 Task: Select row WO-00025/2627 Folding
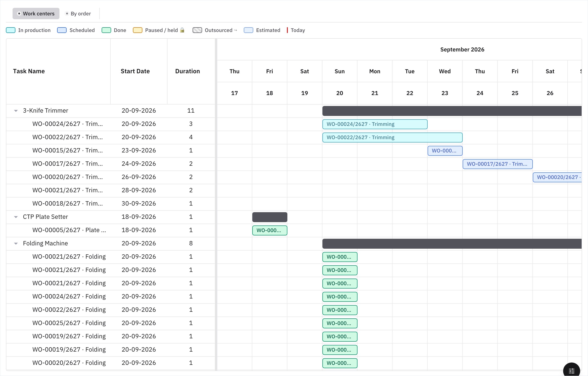click(x=111, y=323)
